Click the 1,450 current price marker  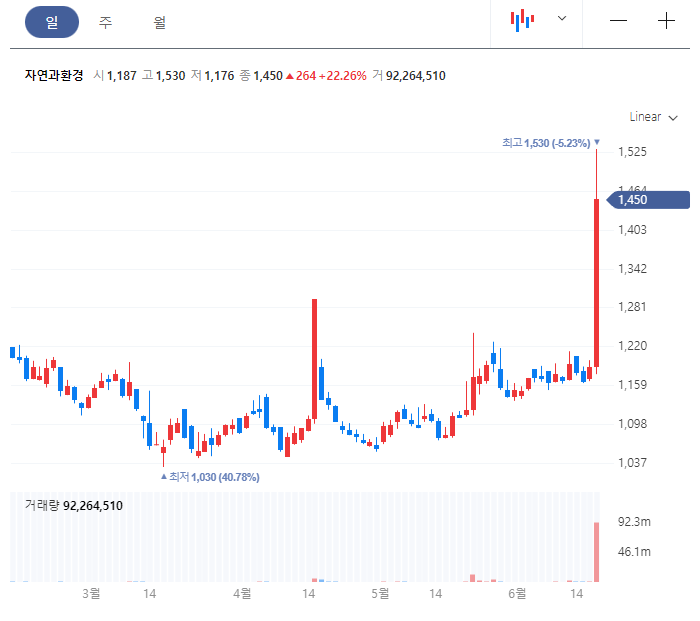pyautogui.click(x=649, y=200)
